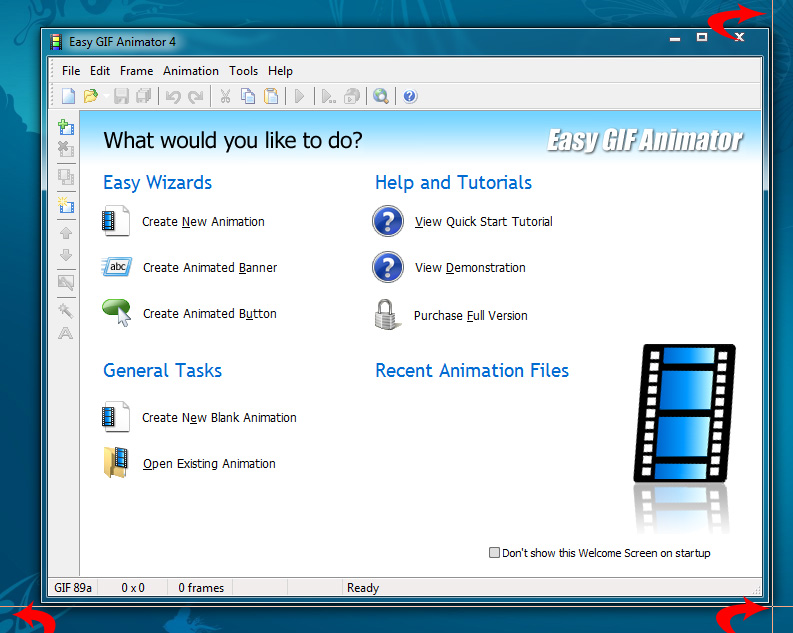Click the blue Help question mark toolbar icon
The width and height of the screenshot is (793, 633).
point(410,96)
